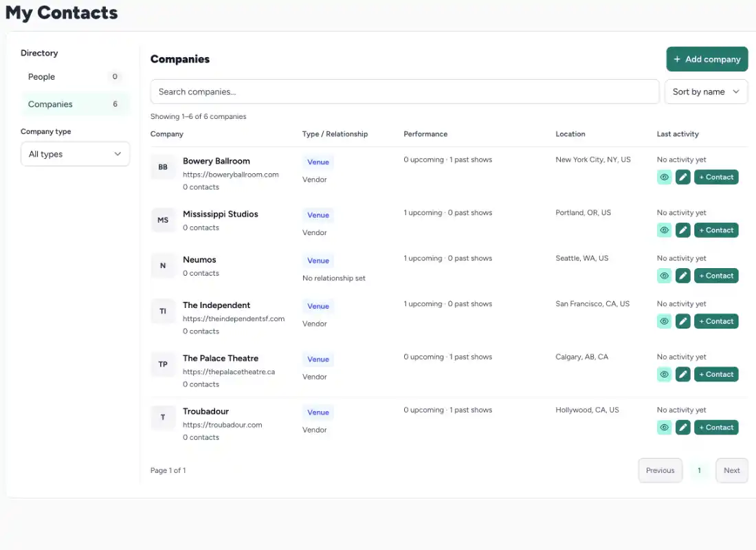This screenshot has width=756, height=550.
Task: Click the Venue tag for Bowery Ballroom
Action: tap(318, 162)
